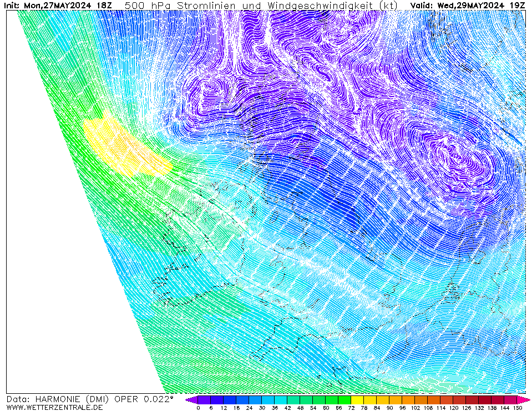Click the 144–150 kt legend swatch
Screen dimensions: 532x411
[510, 400]
